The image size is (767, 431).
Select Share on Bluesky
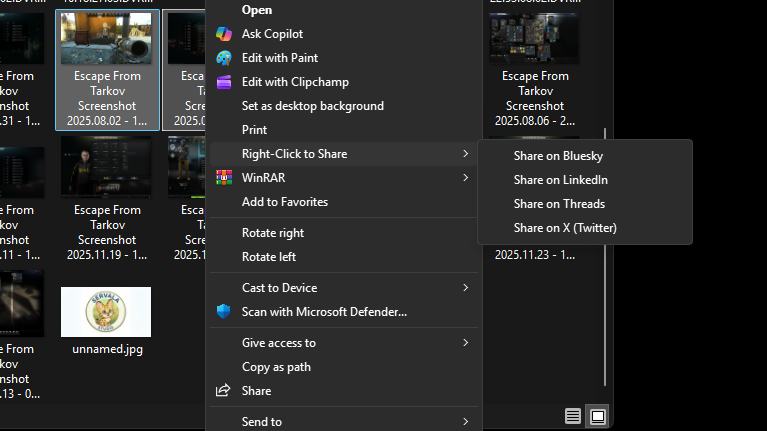coord(585,156)
